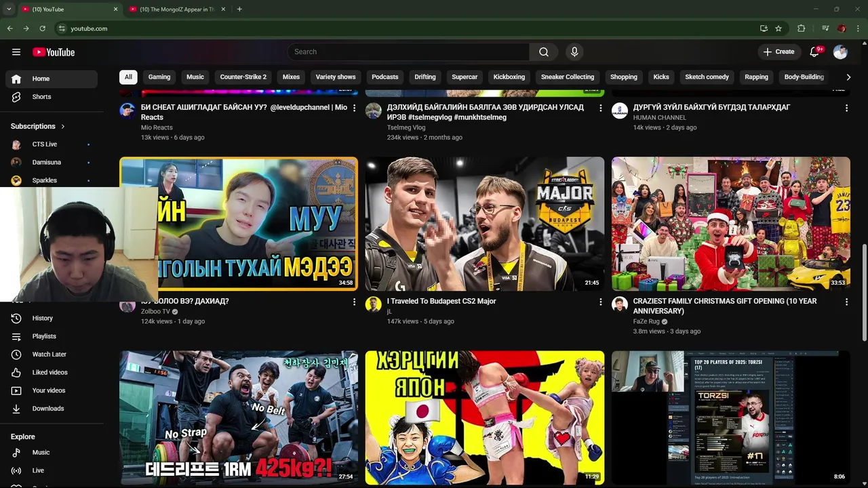Click the YouTube logo
The image size is (868, 488).
click(x=54, y=52)
